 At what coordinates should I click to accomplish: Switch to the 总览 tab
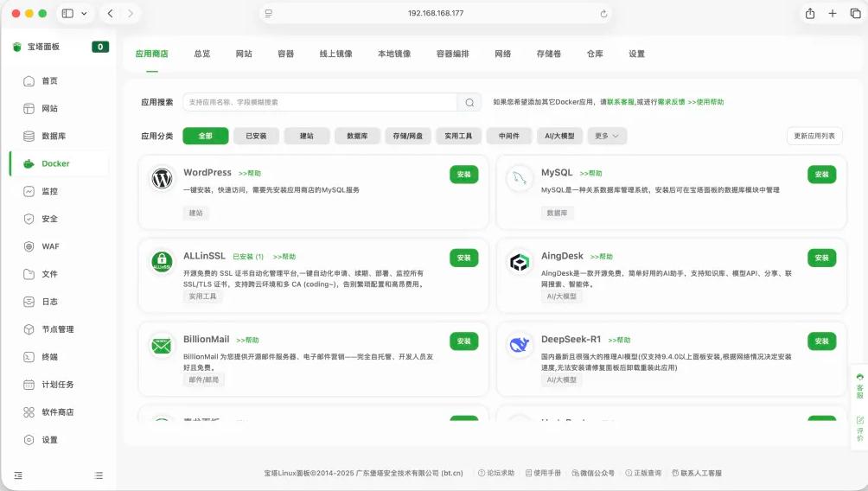pyautogui.click(x=202, y=54)
